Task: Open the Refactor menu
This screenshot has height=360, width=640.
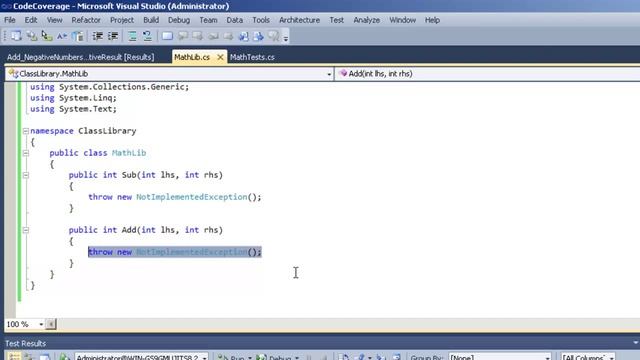Action: 86,20
